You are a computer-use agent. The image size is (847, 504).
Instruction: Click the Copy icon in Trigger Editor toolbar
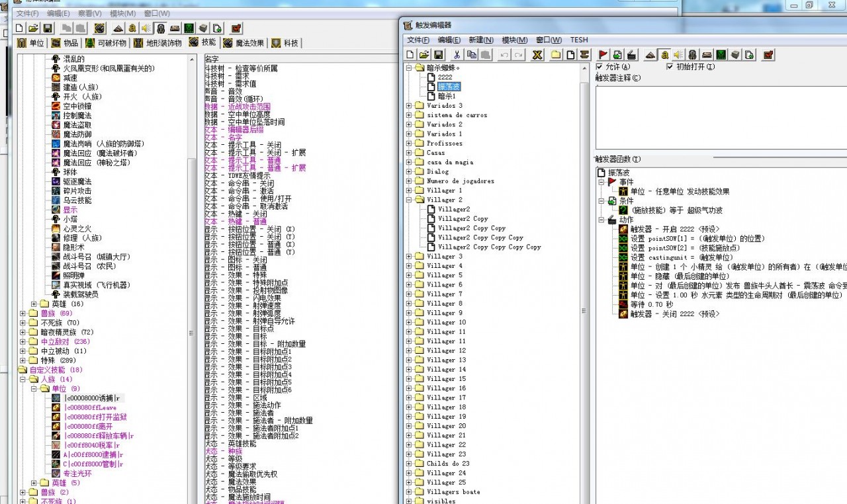(x=471, y=55)
